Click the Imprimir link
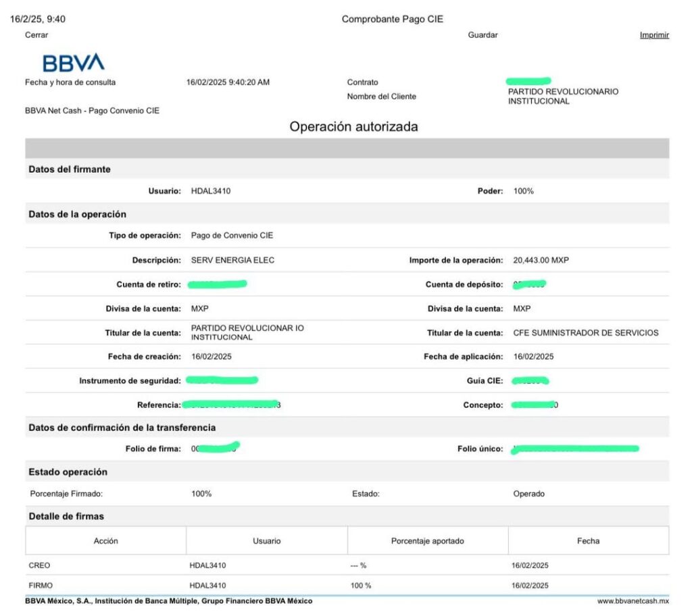 [654, 35]
